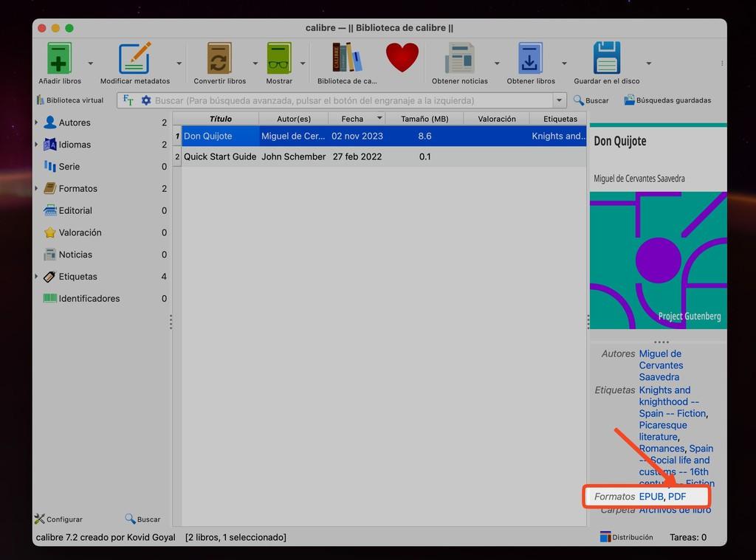Click the Picaresque literature tag link
This screenshot has height=560, width=756.
pyautogui.click(x=663, y=431)
